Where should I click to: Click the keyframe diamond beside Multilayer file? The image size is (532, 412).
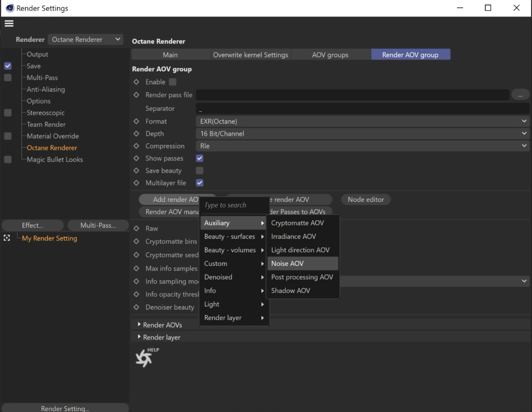(x=136, y=183)
